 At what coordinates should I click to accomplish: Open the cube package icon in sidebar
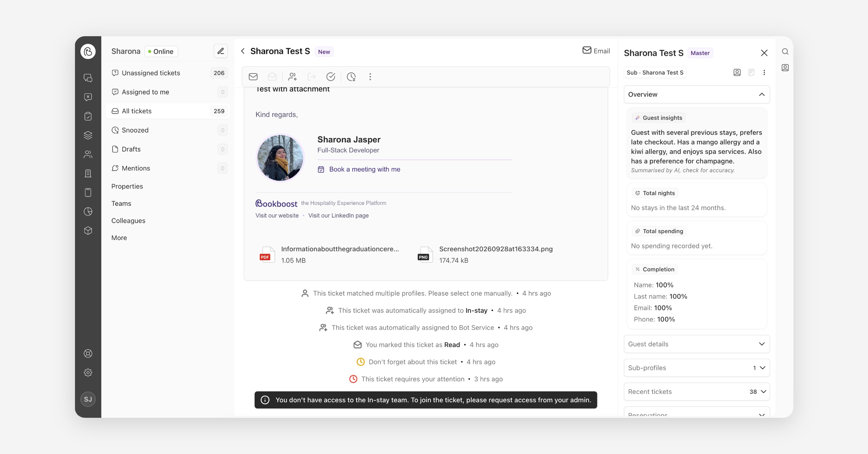point(88,231)
